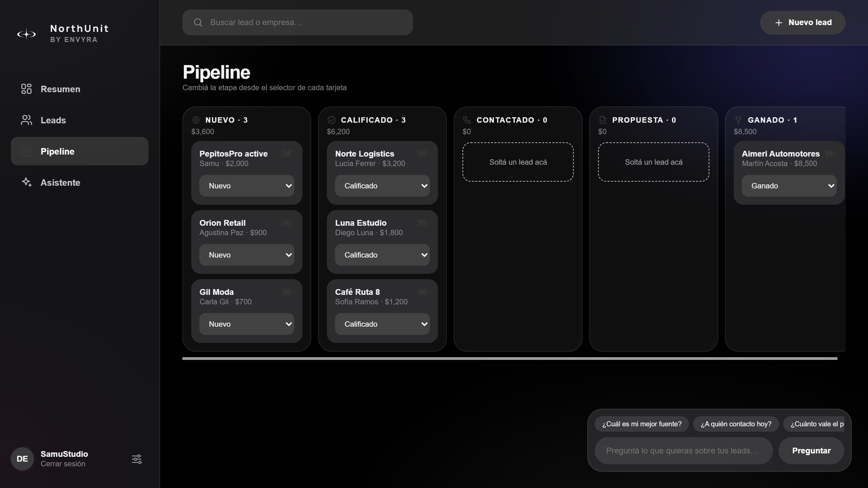The width and height of the screenshot is (868, 488).
Task: Click Cerrar sesión link
Action: pos(63,464)
